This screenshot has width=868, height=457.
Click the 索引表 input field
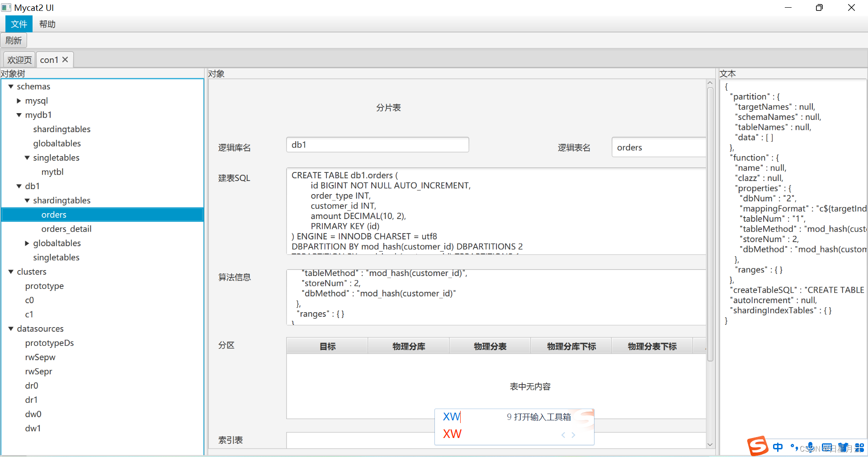496,440
